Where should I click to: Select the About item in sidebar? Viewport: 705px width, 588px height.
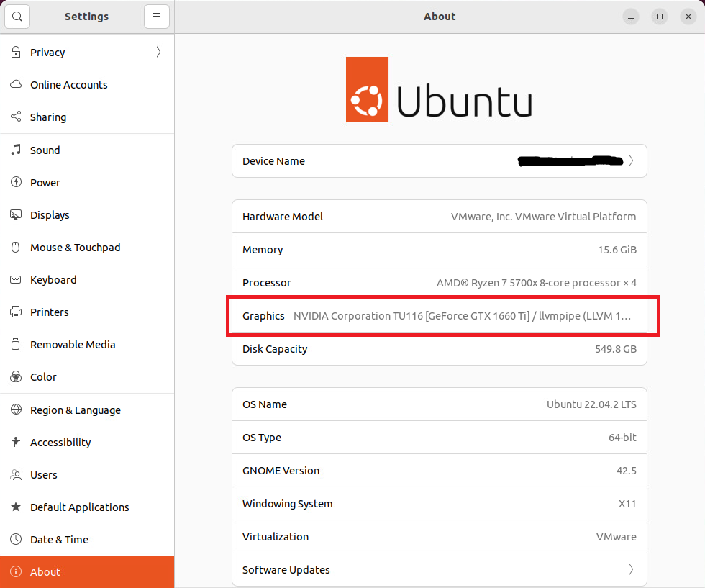tap(87, 571)
